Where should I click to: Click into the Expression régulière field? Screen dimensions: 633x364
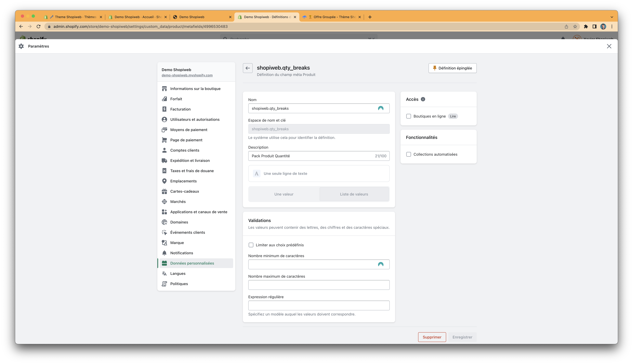click(x=319, y=305)
